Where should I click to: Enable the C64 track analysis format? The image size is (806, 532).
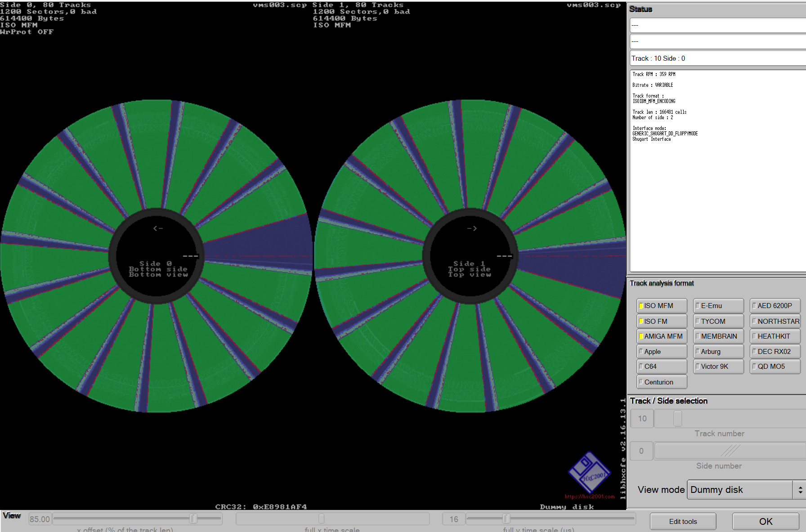click(662, 367)
